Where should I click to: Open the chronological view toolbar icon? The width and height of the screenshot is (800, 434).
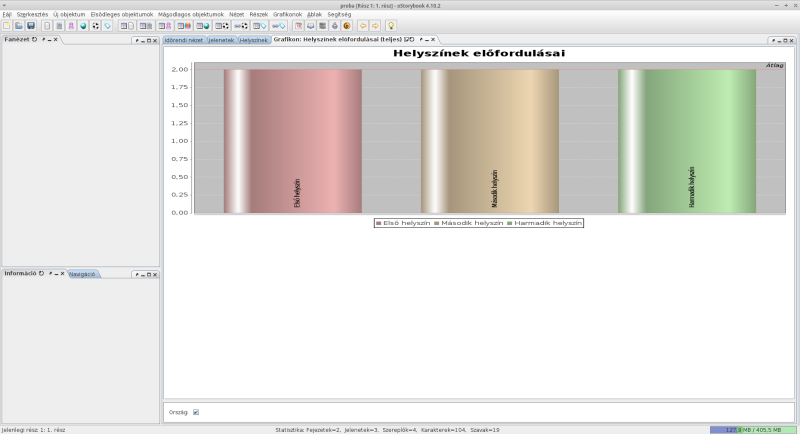(298, 25)
